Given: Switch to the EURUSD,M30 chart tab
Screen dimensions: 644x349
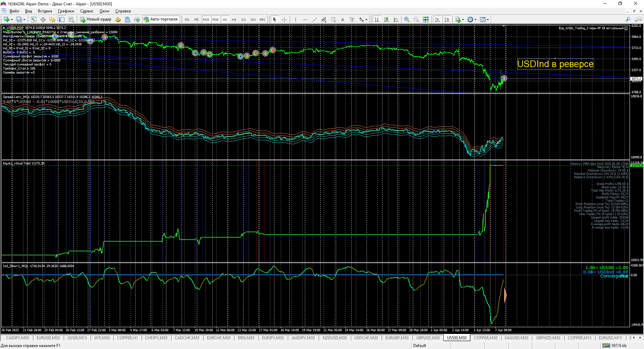Looking at the screenshot, I should click(x=48, y=338).
